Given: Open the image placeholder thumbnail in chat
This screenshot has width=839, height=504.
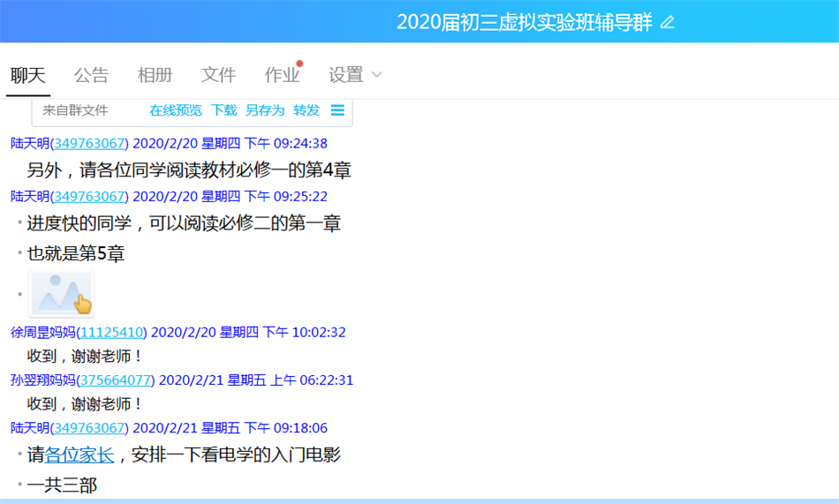Looking at the screenshot, I should coord(61,294).
